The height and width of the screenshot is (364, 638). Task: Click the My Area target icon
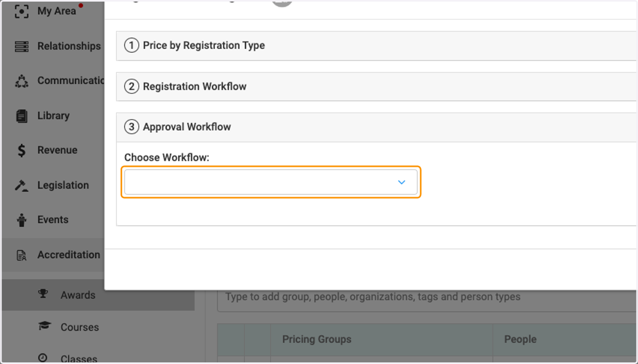point(21,11)
